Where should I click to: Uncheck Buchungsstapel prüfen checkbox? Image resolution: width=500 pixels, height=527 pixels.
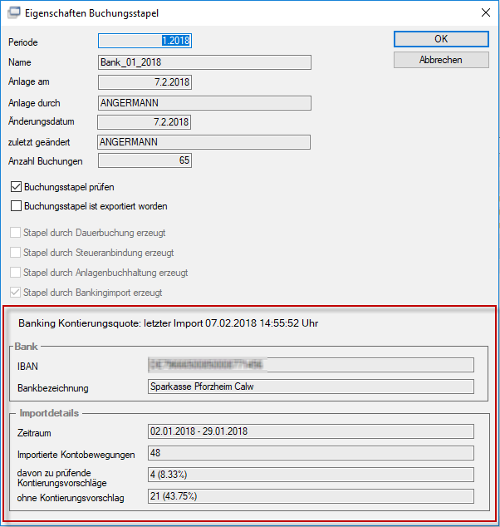16,187
